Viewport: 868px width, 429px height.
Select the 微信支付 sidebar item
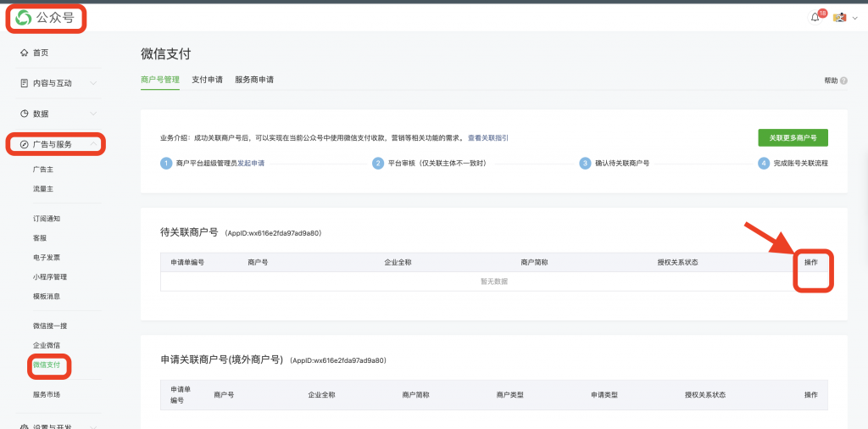coord(47,365)
